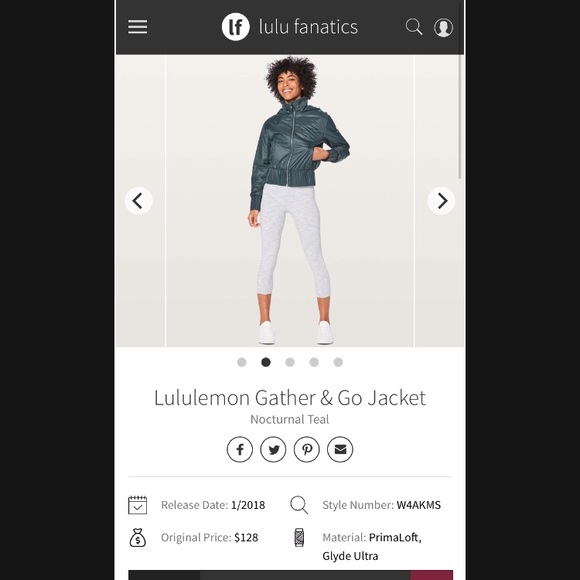Select the first carousel dot

(x=242, y=362)
